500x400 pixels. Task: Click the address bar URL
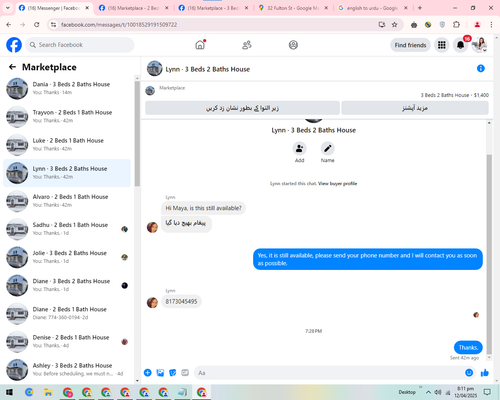coord(119,25)
